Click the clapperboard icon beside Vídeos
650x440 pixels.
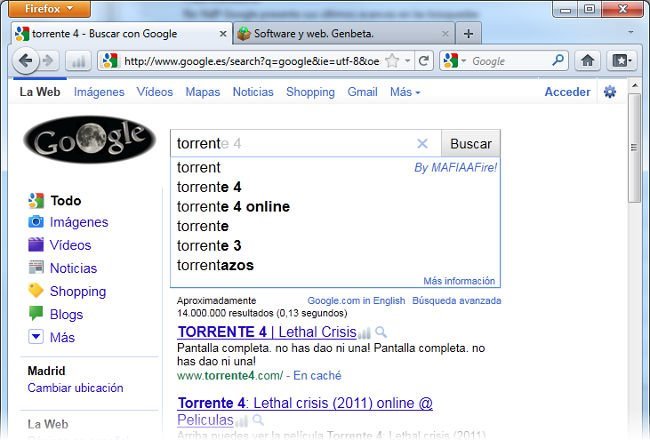(36, 245)
